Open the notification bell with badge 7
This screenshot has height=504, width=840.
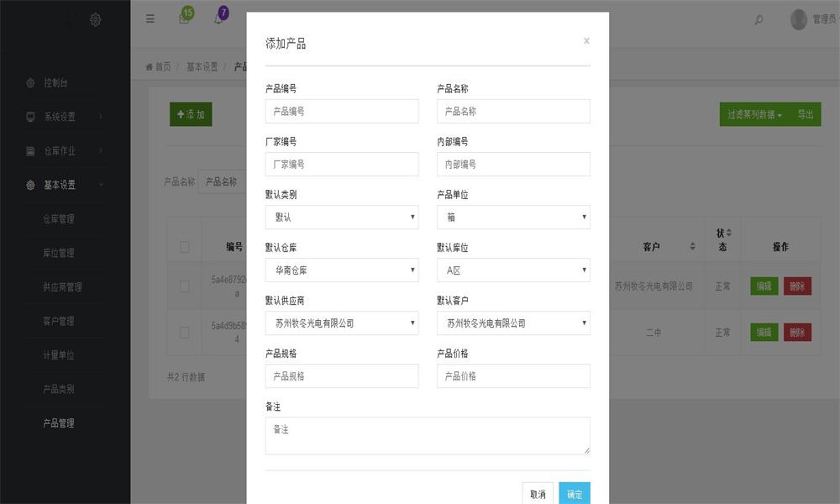click(218, 19)
